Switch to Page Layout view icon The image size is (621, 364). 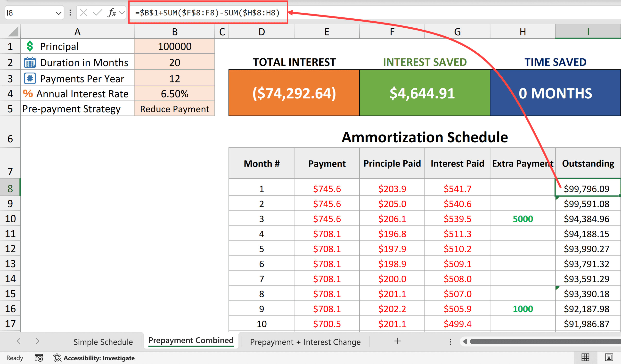pos(609,357)
